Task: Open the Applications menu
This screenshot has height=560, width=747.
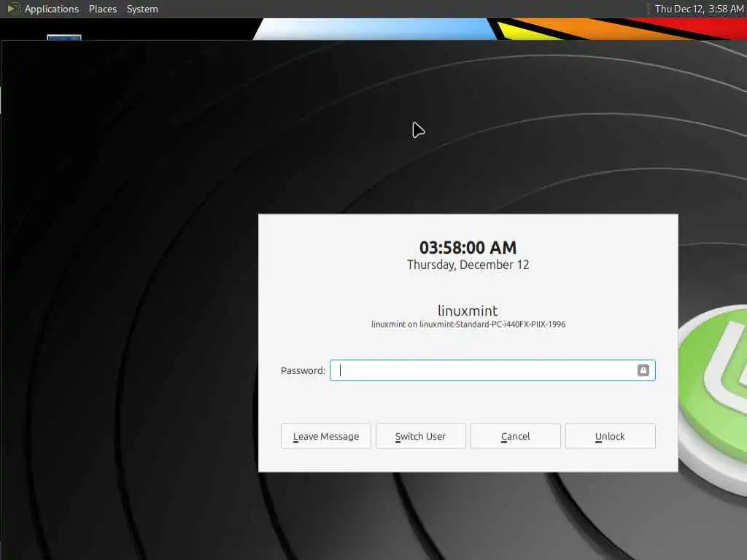Action: pyautogui.click(x=52, y=9)
